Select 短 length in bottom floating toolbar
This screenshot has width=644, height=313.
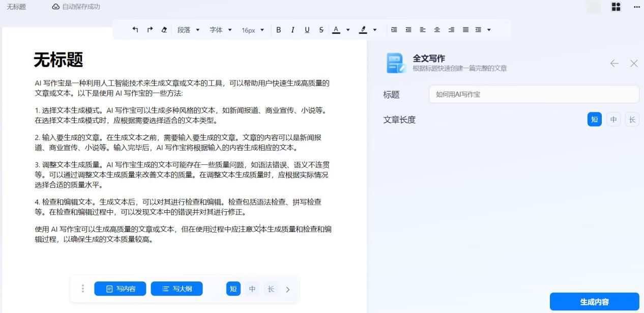tap(233, 289)
